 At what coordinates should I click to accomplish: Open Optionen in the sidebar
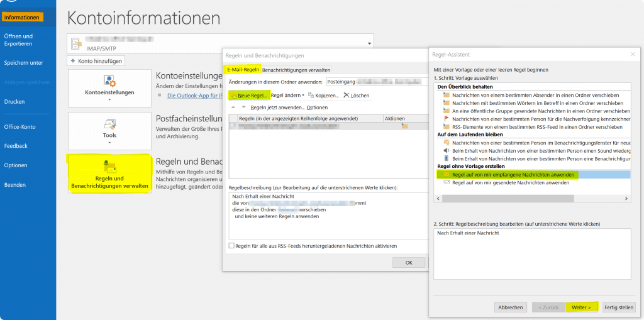coord(16,165)
